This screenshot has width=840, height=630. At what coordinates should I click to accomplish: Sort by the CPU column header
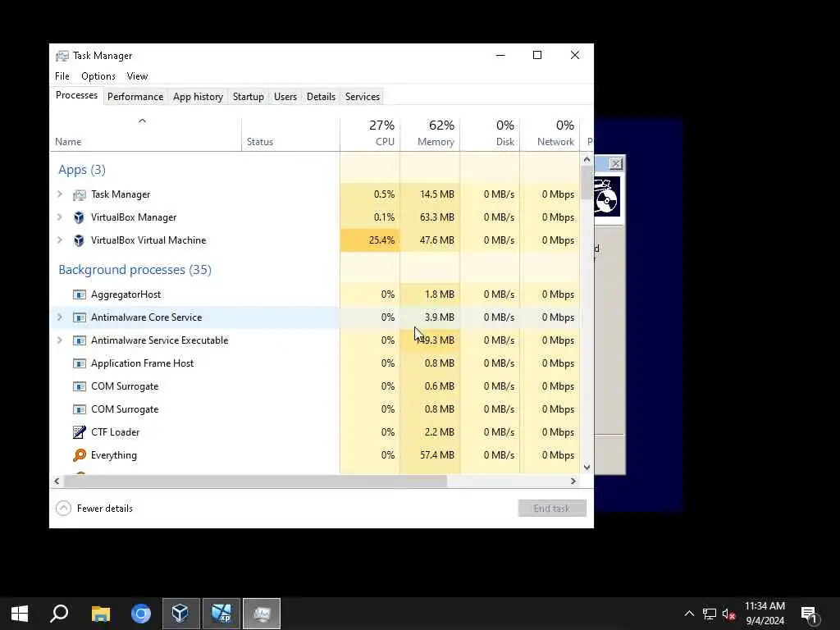(x=370, y=134)
